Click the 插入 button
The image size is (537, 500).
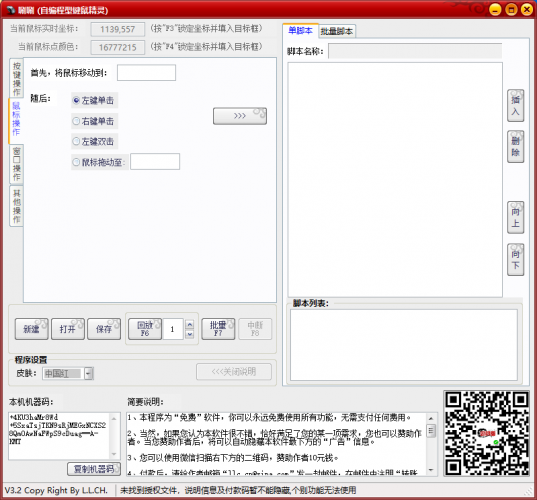pyautogui.click(x=515, y=106)
